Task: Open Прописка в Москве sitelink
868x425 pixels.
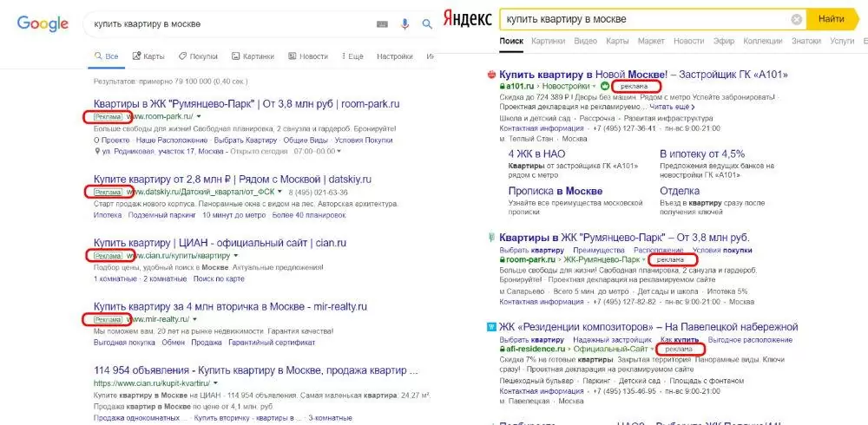Action: click(x=556, y=191)
